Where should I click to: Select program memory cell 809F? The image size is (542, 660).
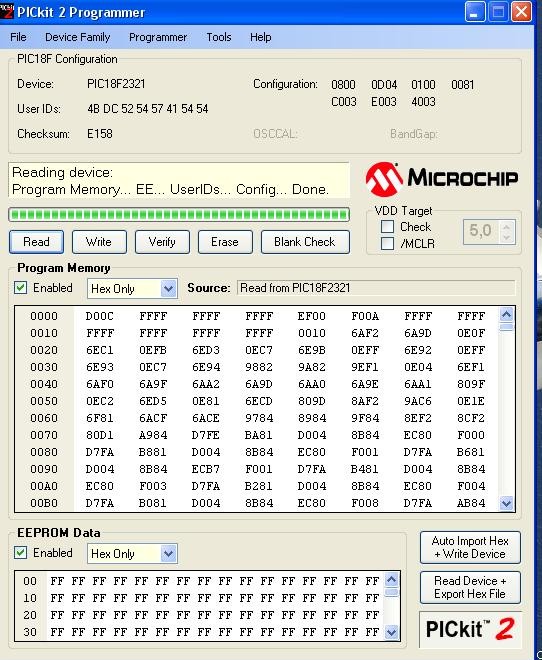(471, 384)
